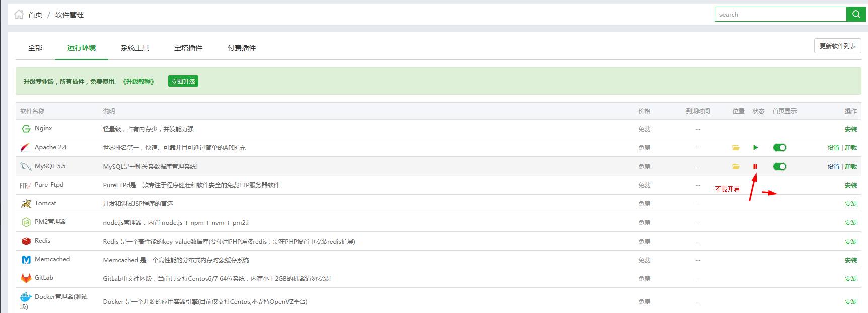Viewport: 868px width, 313px height.
Task: Toggle Apache 2.4 homepage display switch
Action: point(780,148)
